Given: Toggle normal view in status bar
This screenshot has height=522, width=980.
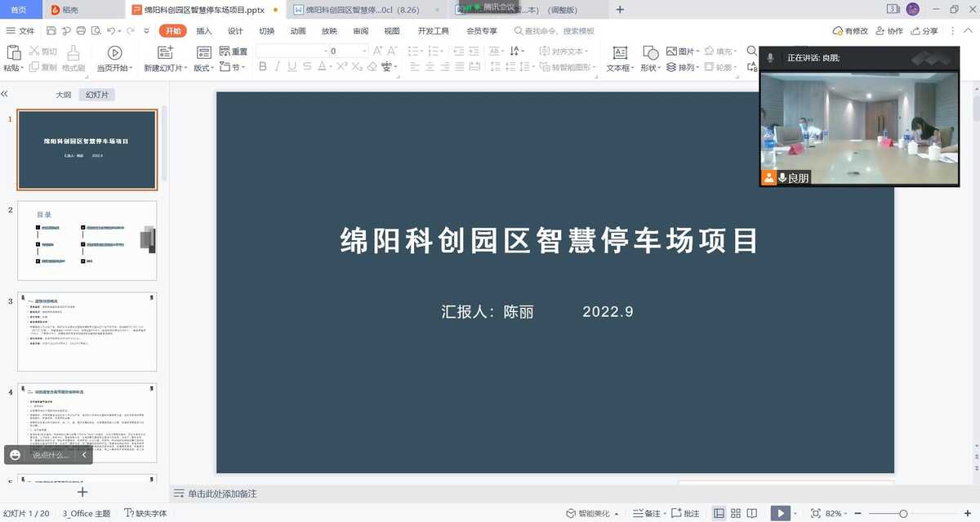Looking at the screenshot, I should pos(719,513).
